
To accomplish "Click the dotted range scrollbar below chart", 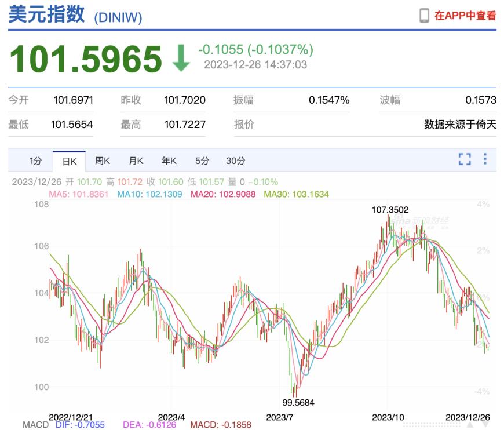I will pos(432,425).
